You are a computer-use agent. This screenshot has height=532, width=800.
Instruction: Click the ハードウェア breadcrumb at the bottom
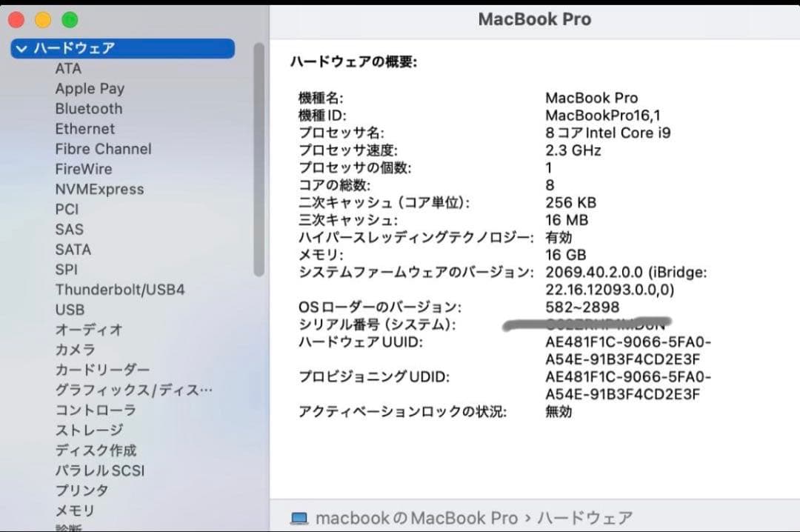(584, 517)
